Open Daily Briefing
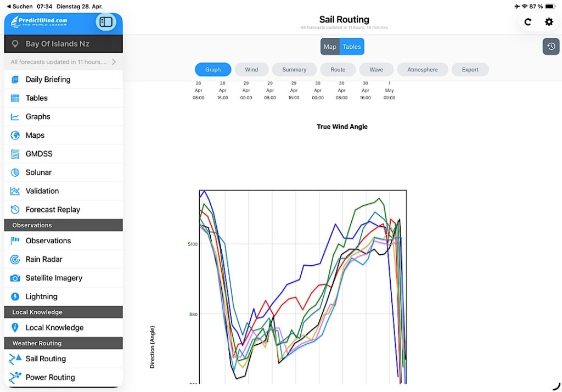 [48, 80]
